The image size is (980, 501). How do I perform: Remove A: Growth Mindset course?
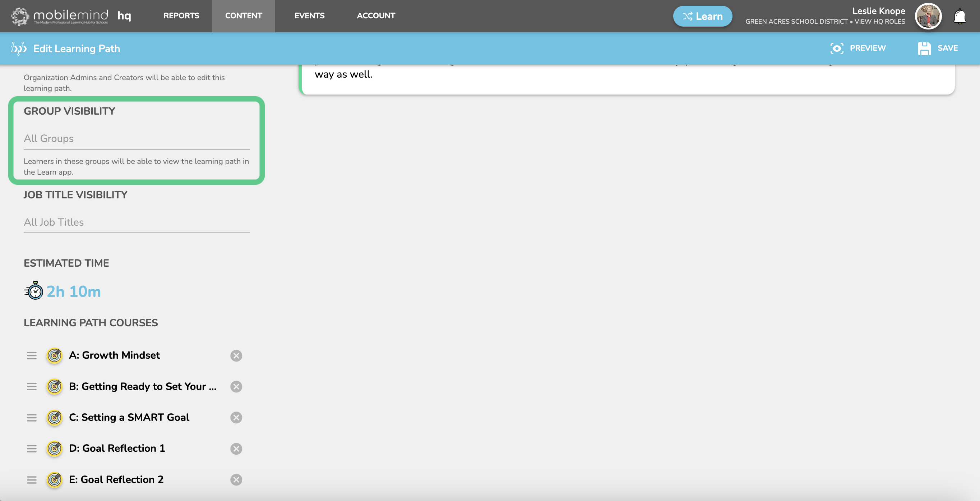[236, 355]
